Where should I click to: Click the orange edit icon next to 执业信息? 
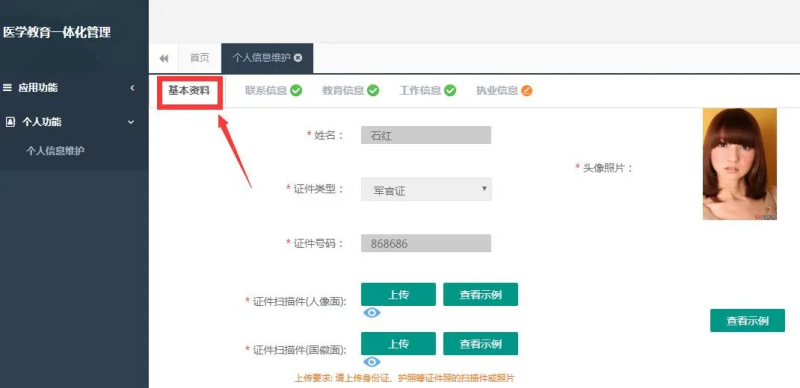[x=527, y=91]
